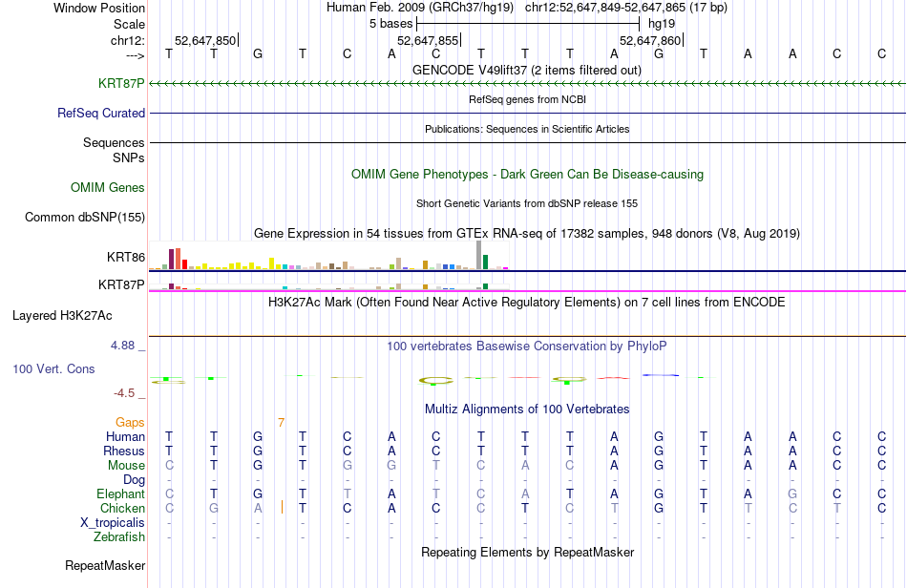This screenshot has width=907, height=588.
Task: Click the sequence direction arrow label
Action: point(136,55)
